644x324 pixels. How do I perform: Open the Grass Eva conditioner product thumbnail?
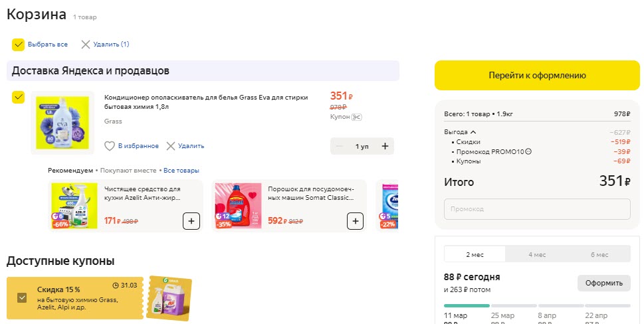click(62, 122)
